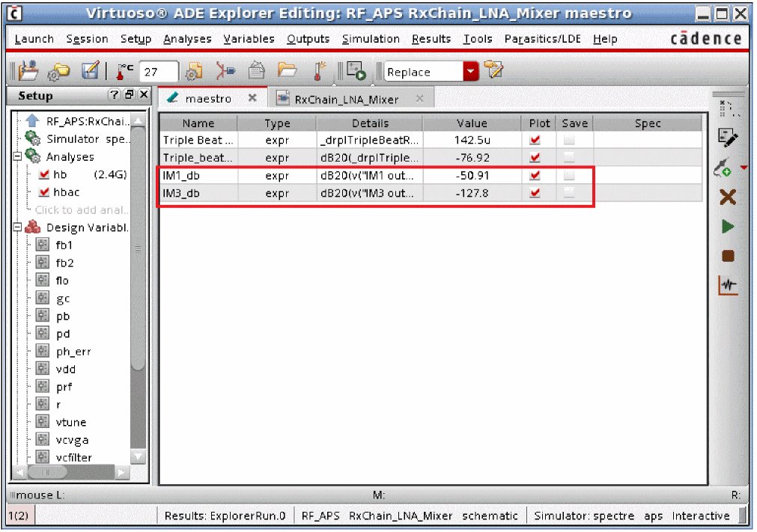This screenshot has width=757, height=532.
Task: Open the Simulation menu
Action: tap(371, 39)
